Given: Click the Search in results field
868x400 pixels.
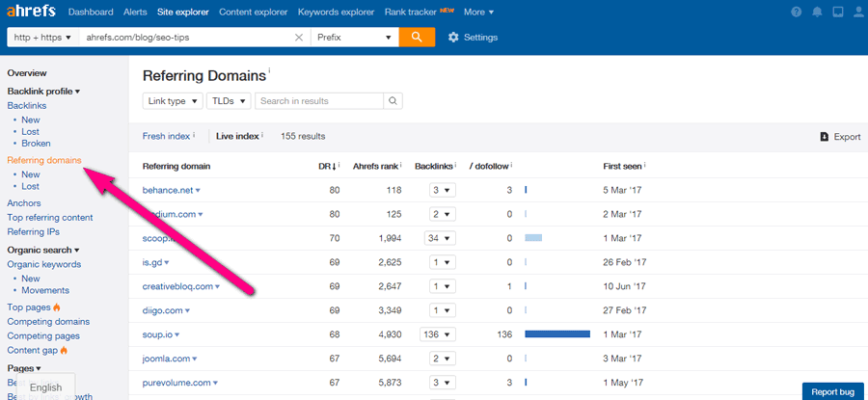Looking at the screenshot, I should 319,100.
